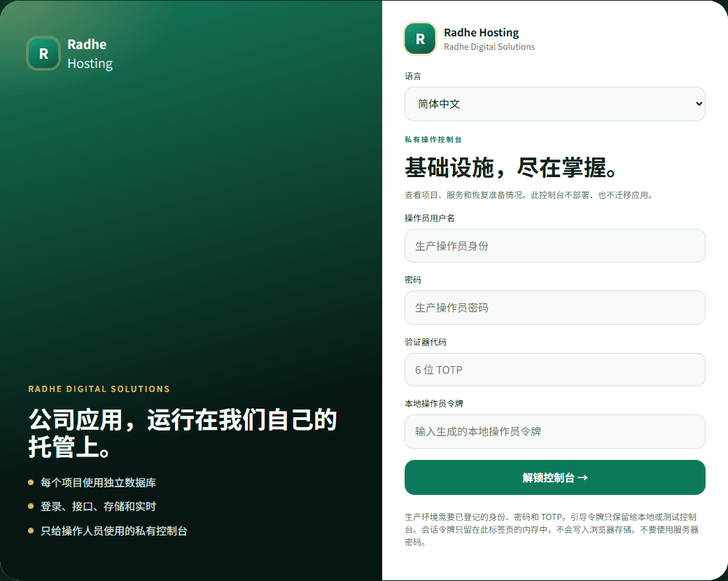Focus the 密码 password field

click(555, 307)
